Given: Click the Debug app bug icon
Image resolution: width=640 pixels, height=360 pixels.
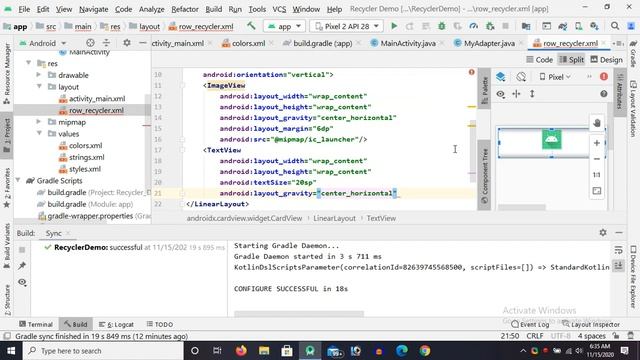Looking at the screenshot, I should point(442,26).
